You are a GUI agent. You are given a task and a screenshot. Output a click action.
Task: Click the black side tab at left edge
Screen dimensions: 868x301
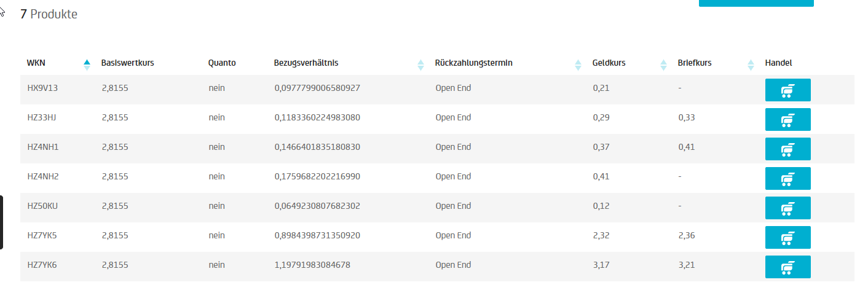point(1,222)
